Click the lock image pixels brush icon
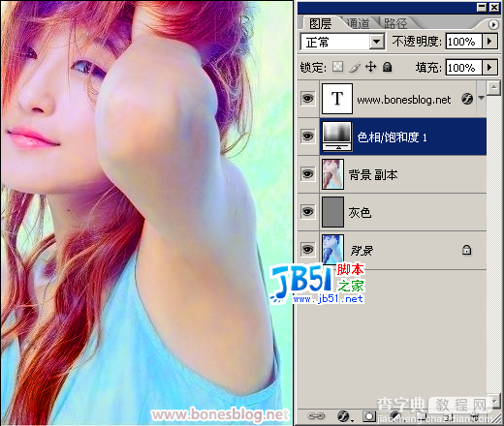The height and width of the screenshot is (426, 504). [355, 67]
